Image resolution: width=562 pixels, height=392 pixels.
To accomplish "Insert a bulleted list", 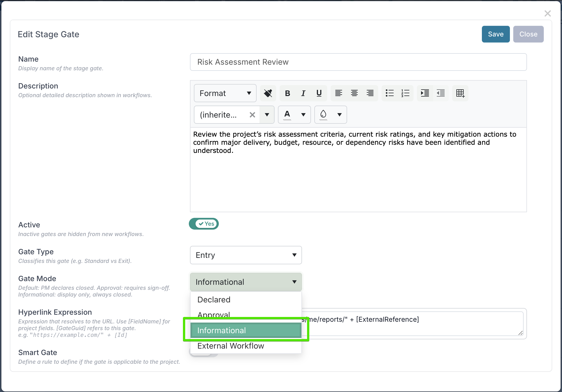I will 390,93.
